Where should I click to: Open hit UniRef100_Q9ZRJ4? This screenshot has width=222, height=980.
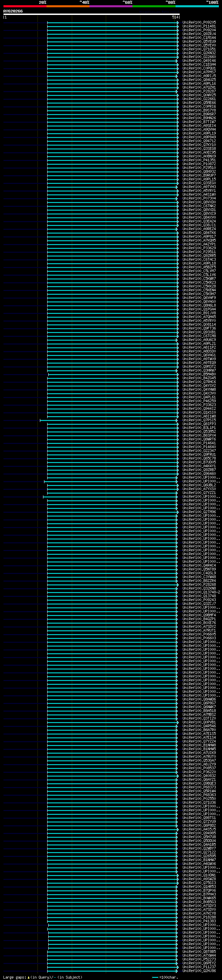(x=199, y=34)
